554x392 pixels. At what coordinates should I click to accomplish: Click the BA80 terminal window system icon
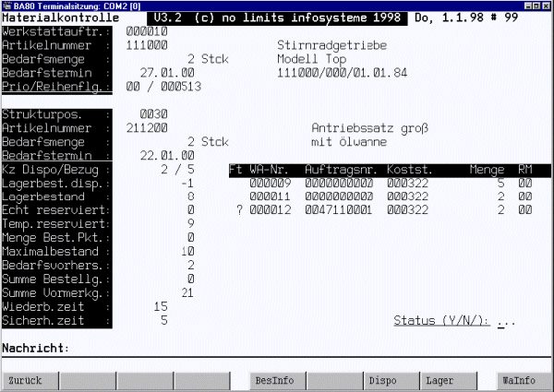pyautogui.click(x=7, y=6)
